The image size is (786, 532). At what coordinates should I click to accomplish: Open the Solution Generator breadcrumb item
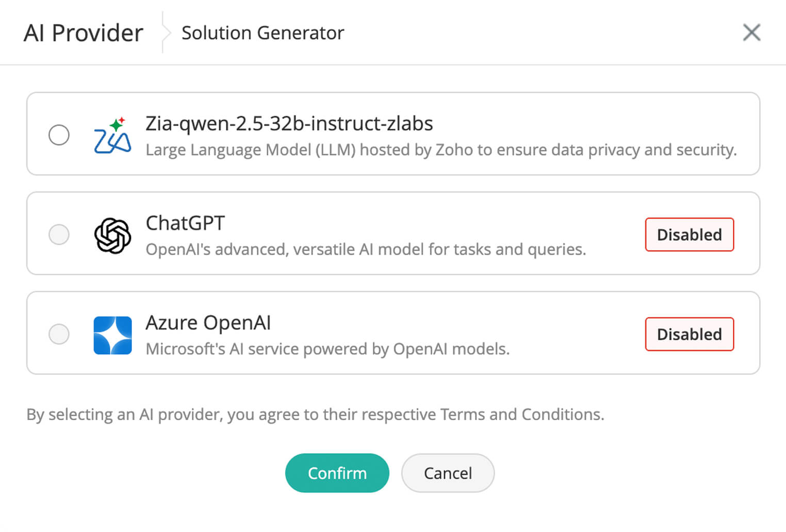(x=263, y=33)
